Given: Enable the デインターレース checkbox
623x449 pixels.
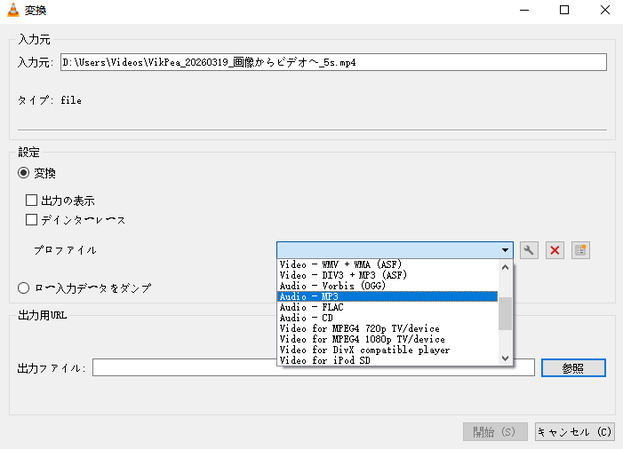Looking at the screenshot, I should point(31,220).
